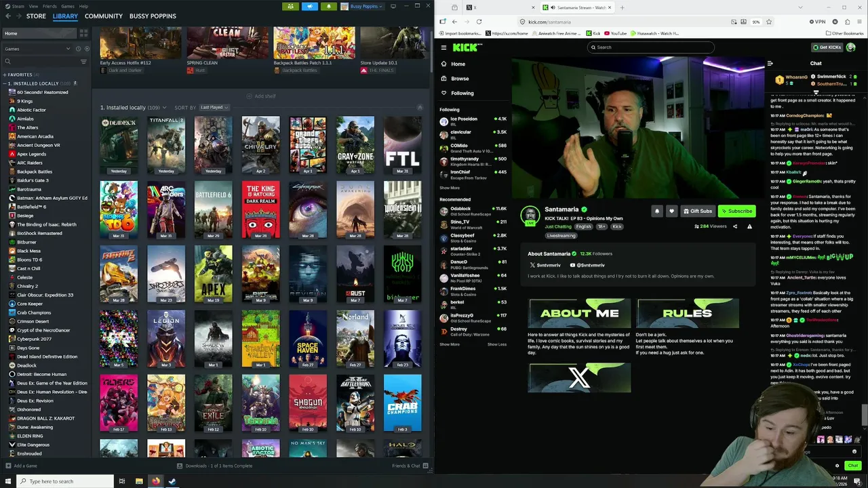The height and width of the screenshot is (488, 868).
Task: Open Odablock recommended channel
Action: 473,211
